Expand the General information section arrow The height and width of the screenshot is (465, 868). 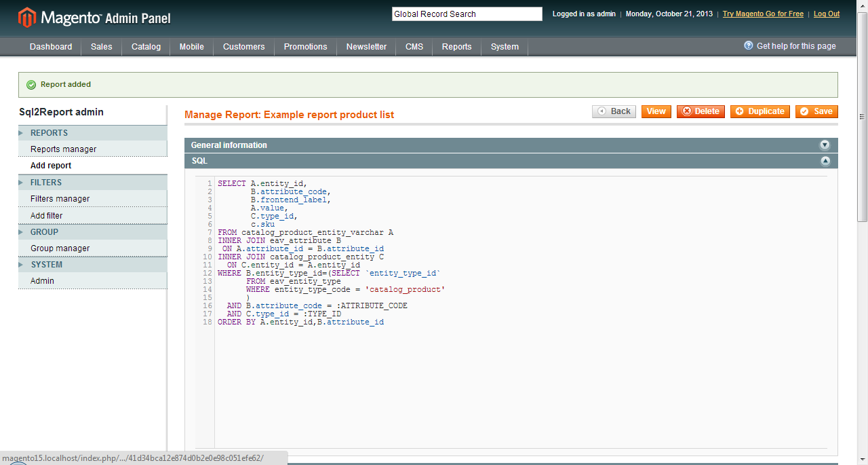(825, 145)
